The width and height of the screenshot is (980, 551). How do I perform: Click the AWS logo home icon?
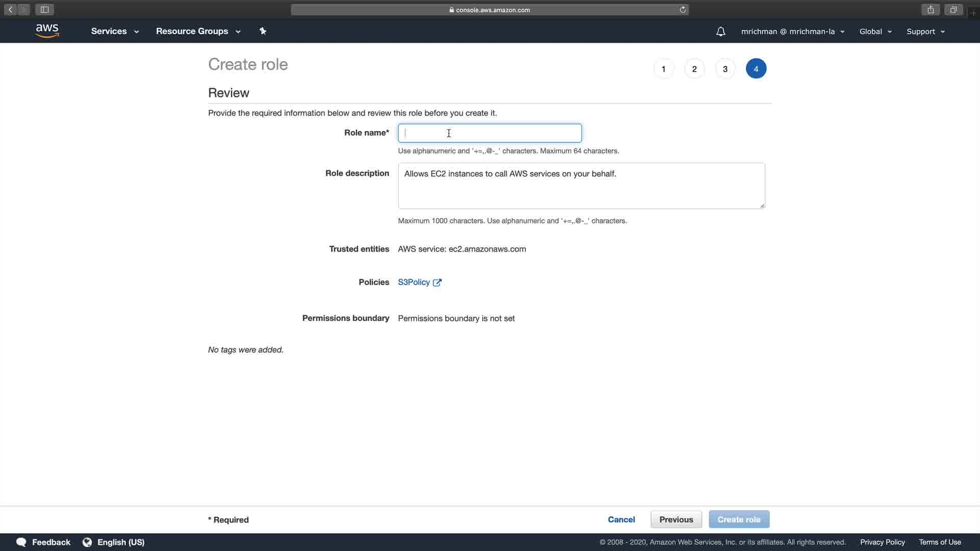click(x=47, y=31)
